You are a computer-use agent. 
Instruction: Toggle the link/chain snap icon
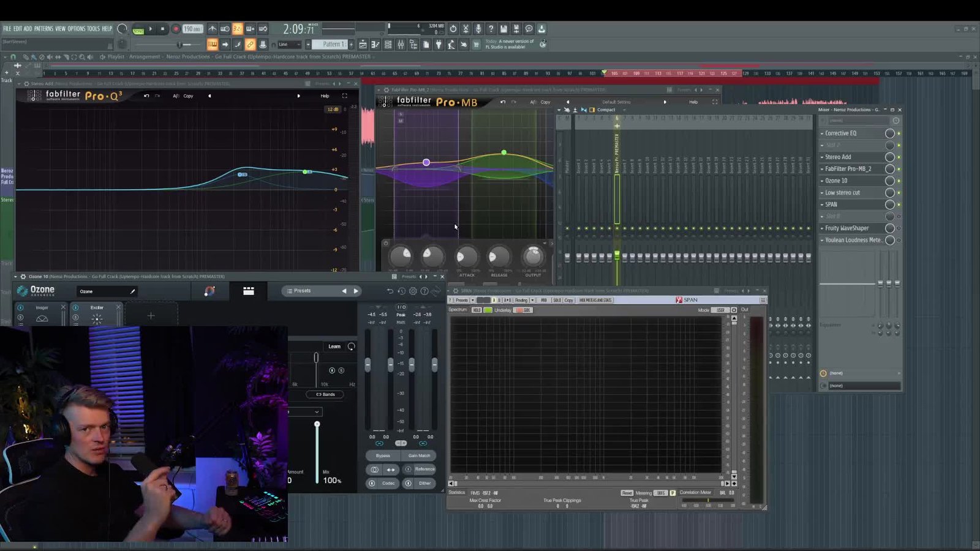(250, 44)
